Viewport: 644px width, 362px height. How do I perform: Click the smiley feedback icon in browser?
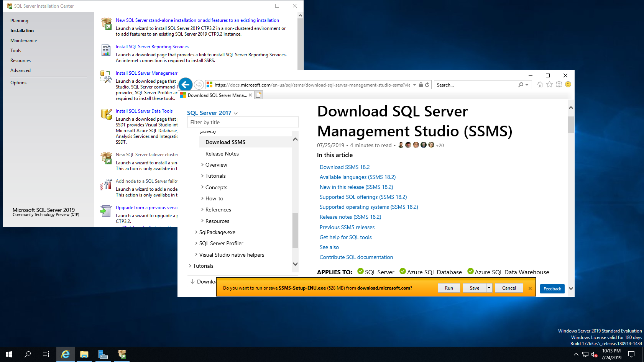click(568, 85)
